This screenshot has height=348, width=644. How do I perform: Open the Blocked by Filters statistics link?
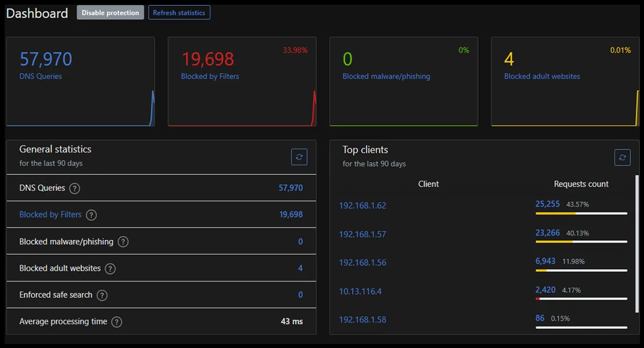click(x=50, y=214)
